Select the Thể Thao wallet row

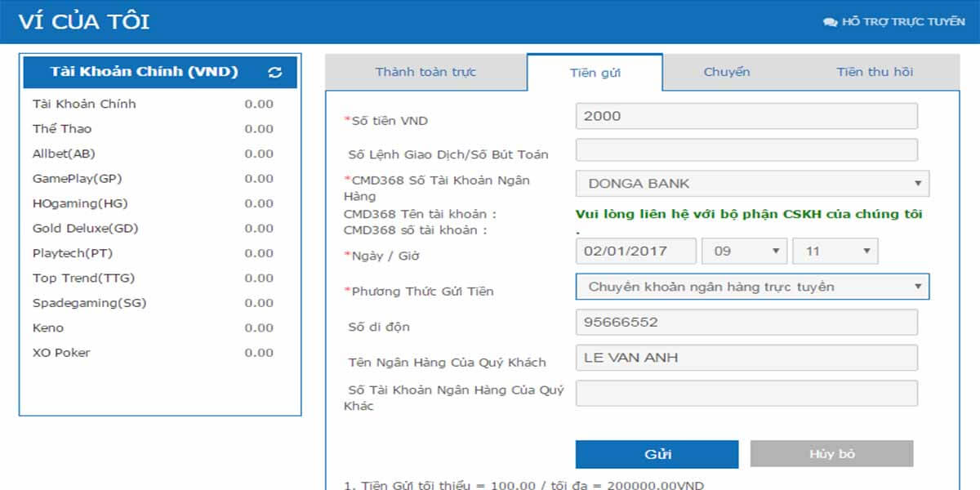click(x=154, y=129)
